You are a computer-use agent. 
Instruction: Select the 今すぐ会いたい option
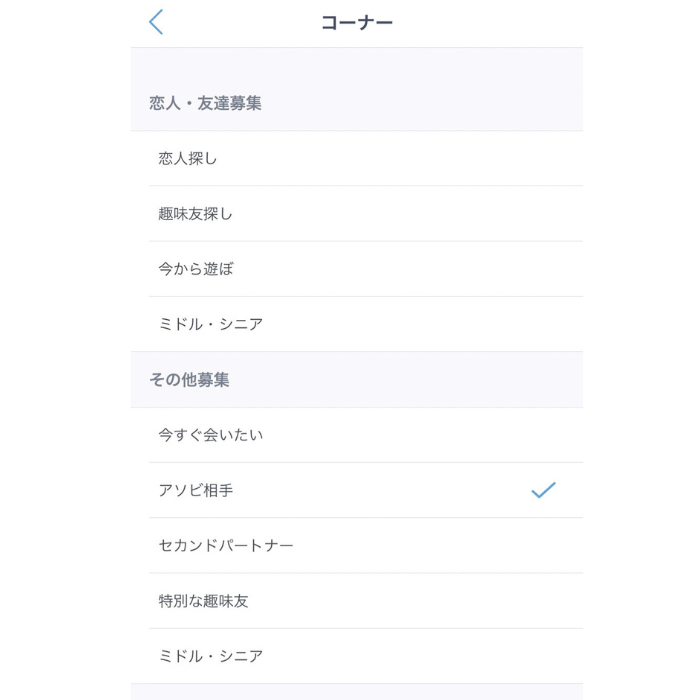coord(211,434)
